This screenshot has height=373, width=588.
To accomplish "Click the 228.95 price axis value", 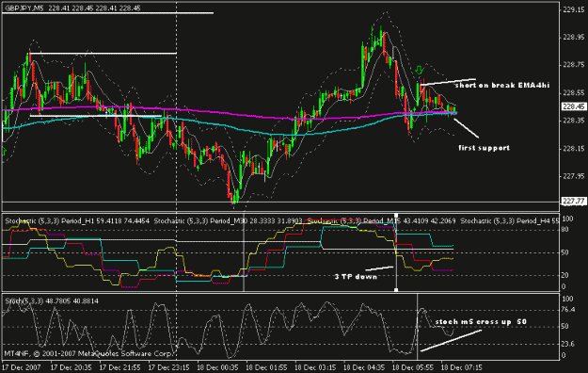I will (573, 37).
